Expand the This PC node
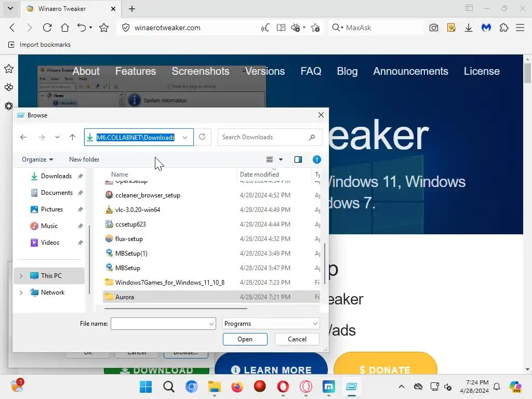Screen dimensions: 532x399 coord(21,276)
